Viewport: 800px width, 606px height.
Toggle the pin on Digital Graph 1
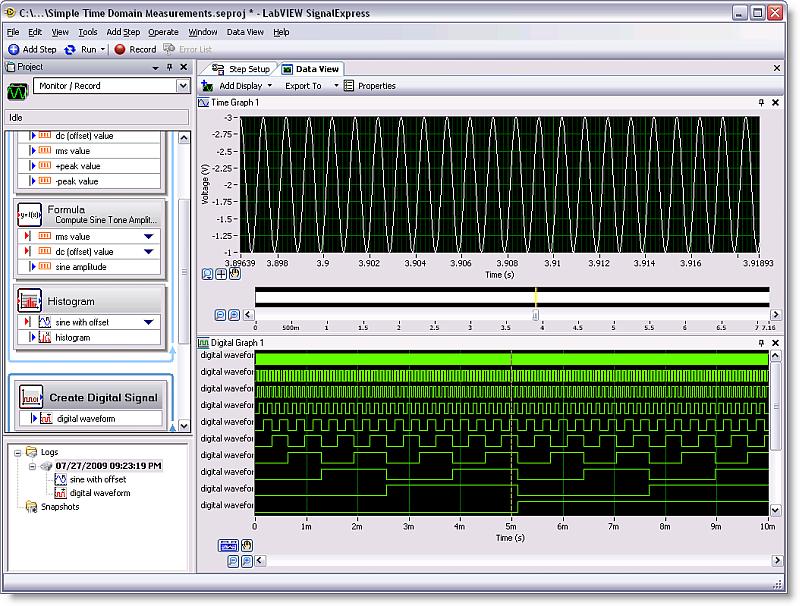point(761,343)
